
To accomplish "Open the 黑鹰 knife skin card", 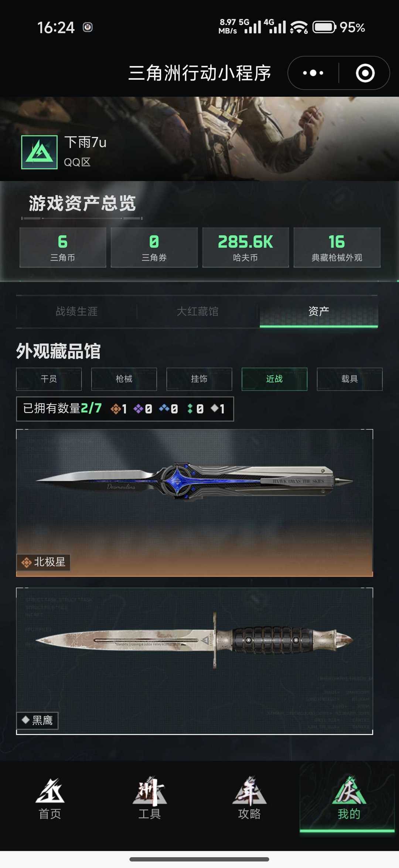I will 194,661.
